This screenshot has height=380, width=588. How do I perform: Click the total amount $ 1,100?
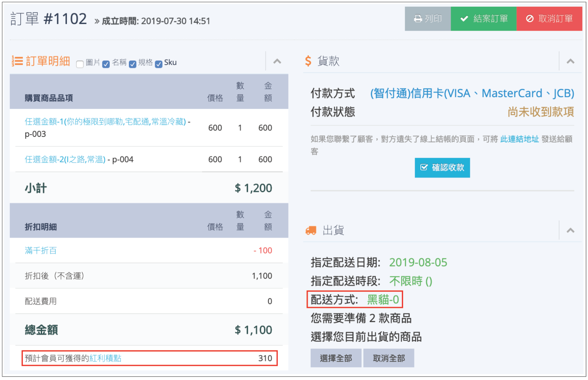[x=253, y=330]
